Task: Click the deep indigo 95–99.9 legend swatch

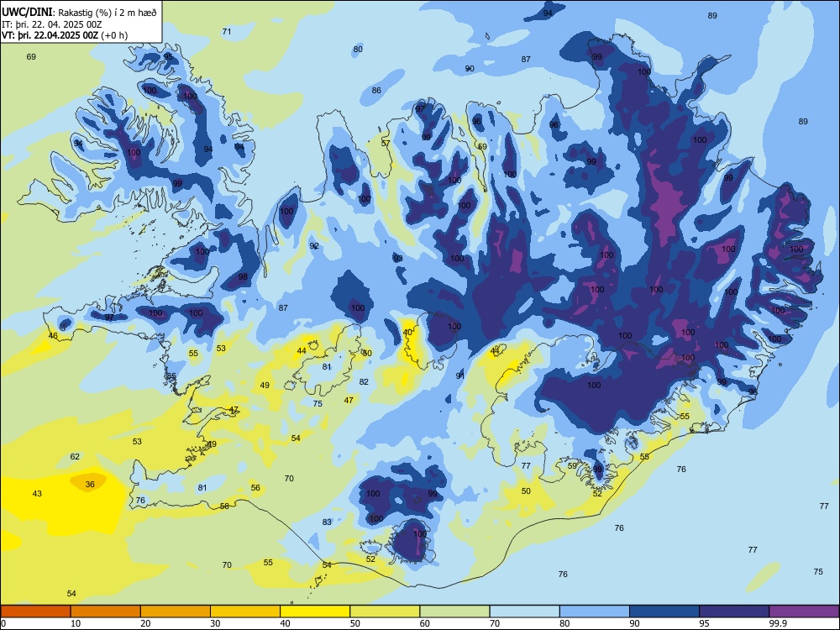Action: coord(734,612)
